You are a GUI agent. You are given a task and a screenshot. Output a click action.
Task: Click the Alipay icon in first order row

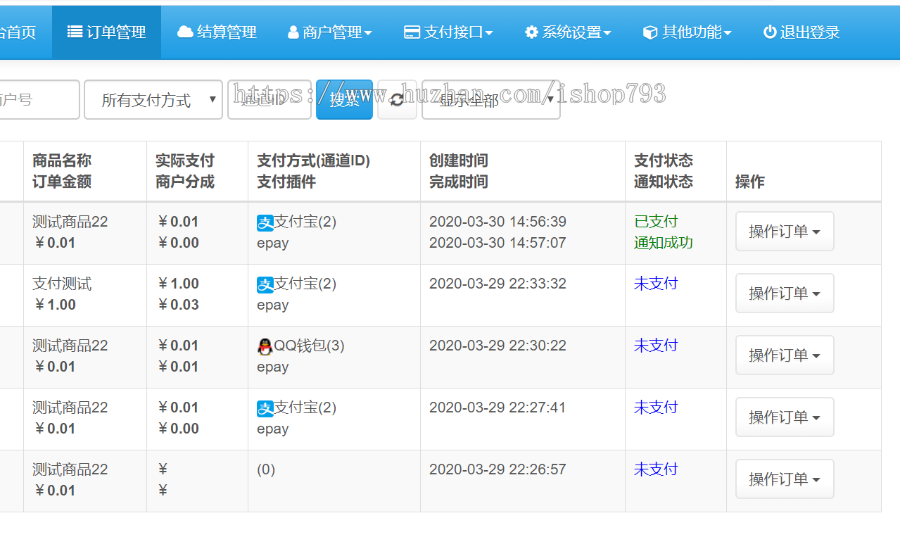[265, 223]
